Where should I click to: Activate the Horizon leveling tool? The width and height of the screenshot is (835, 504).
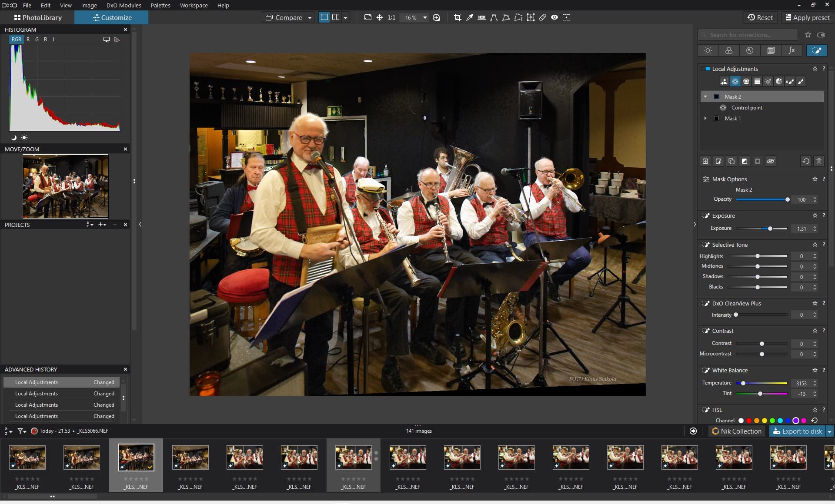[481, 17]
